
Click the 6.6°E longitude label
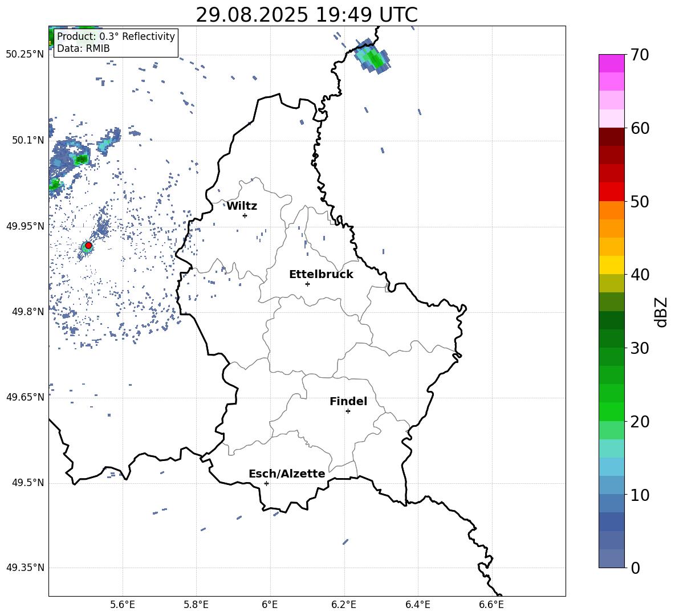tap(491, 605)
